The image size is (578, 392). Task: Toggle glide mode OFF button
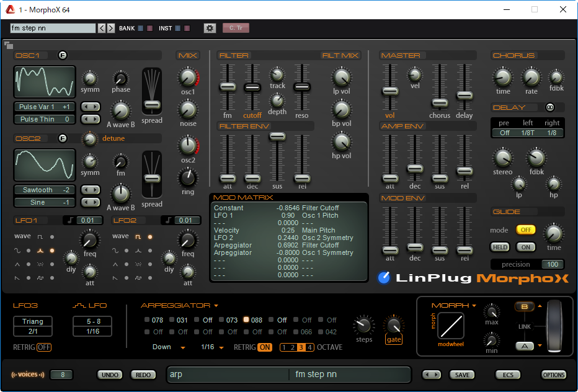(526, 229)
